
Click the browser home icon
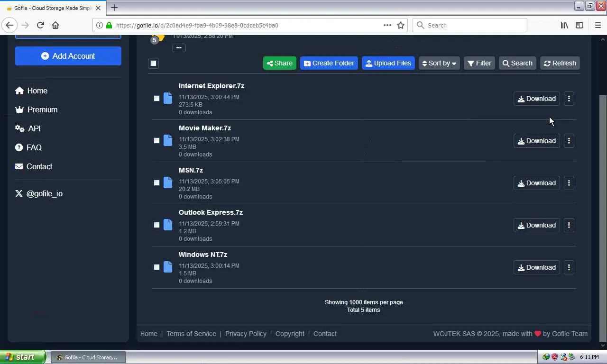pos(55,25)
